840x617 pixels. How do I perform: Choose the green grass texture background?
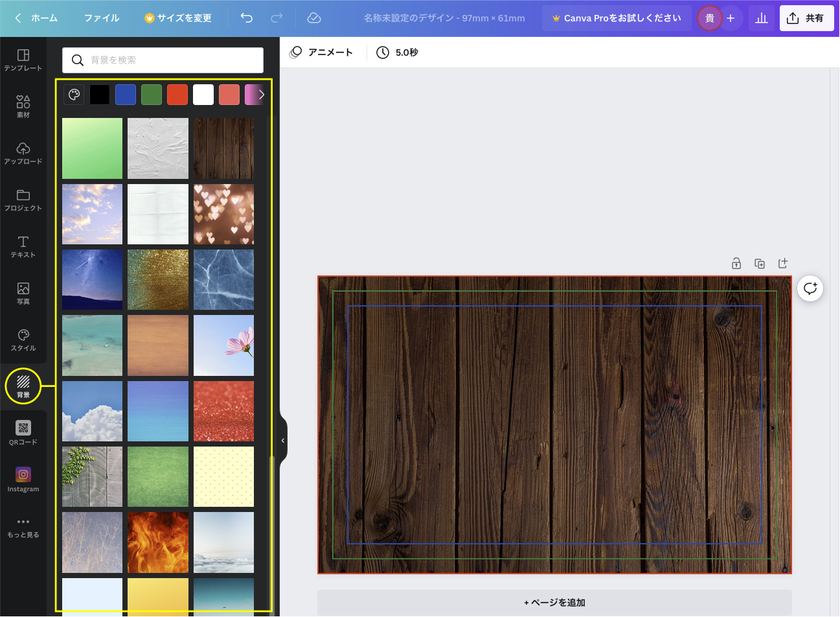point(158,476)
